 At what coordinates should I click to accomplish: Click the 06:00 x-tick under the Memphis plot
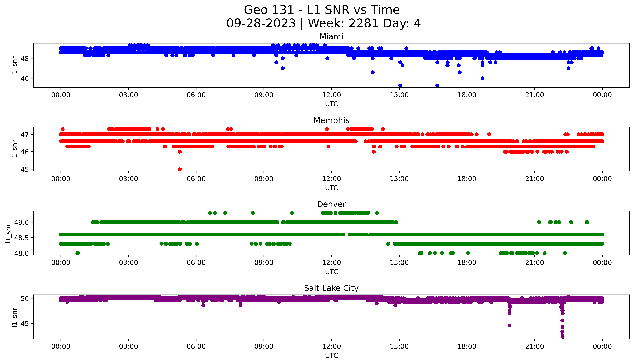click(196, 179)
